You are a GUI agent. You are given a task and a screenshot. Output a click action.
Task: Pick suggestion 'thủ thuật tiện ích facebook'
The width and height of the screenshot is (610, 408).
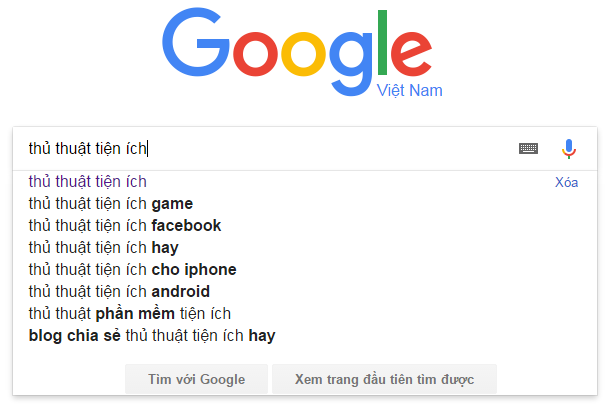[x=125, y=226]
